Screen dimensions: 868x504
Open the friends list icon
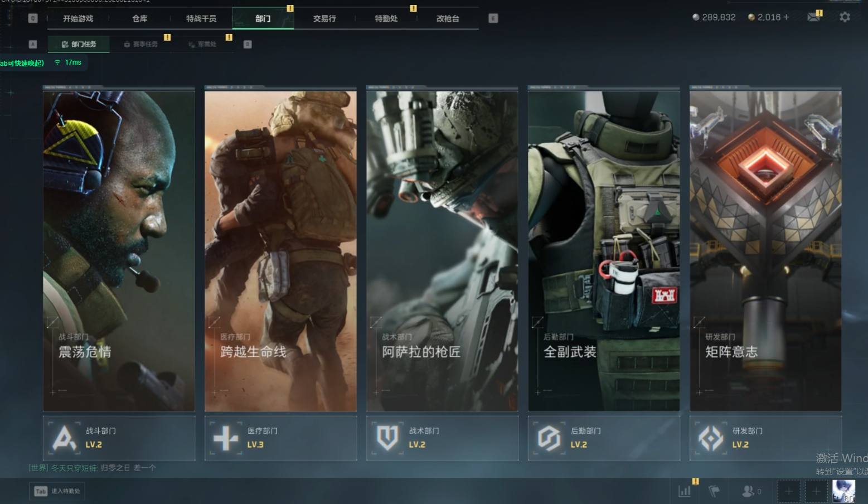coord(748,491)
